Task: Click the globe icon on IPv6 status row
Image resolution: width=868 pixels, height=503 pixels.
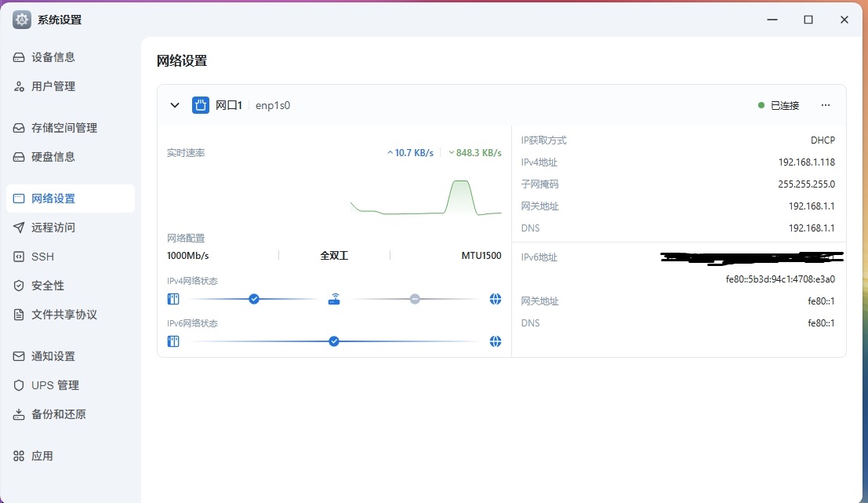Action: pyautogui.click(x=495, y=341)
